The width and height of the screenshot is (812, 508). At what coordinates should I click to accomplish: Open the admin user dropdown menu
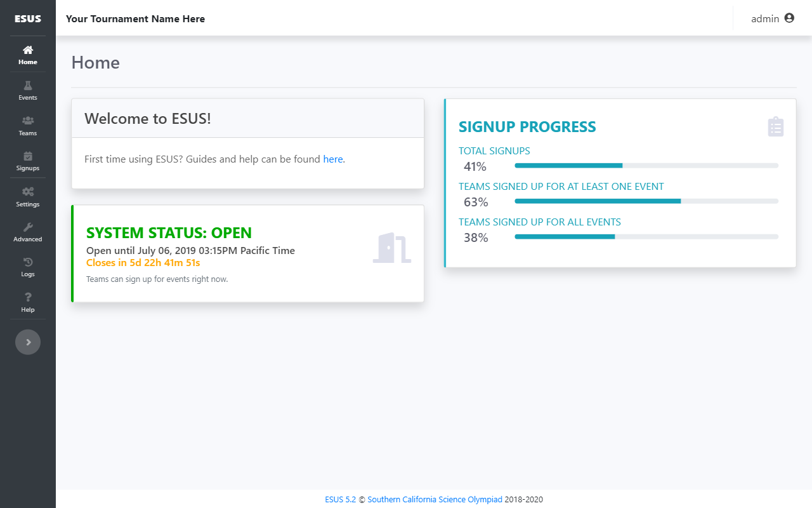765,18
